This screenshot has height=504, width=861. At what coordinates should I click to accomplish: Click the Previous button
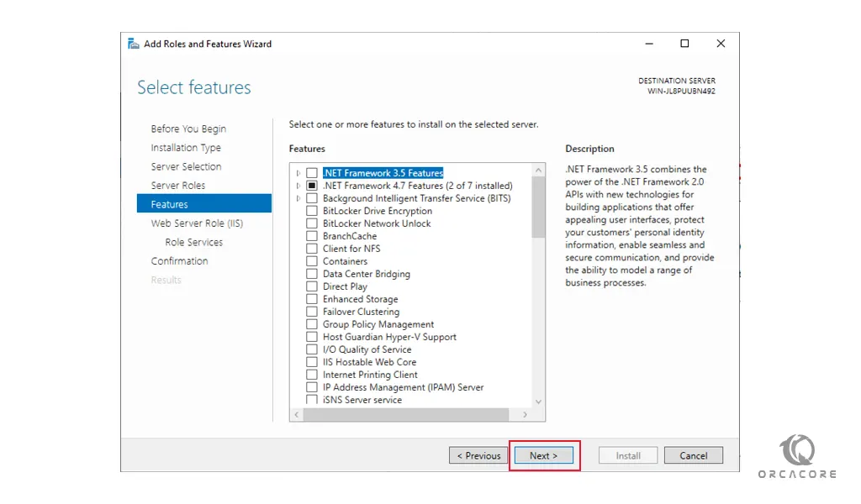click(x=478, y=455)
